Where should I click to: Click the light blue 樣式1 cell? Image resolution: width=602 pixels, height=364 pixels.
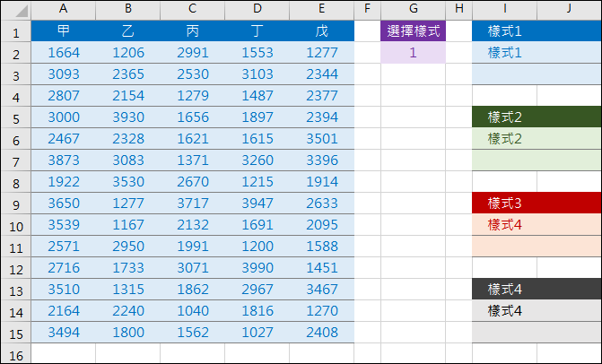pos(504,53)
